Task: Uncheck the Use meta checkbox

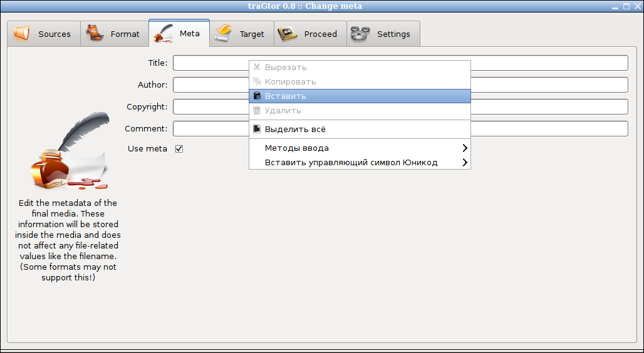Action: pos(179,148)
